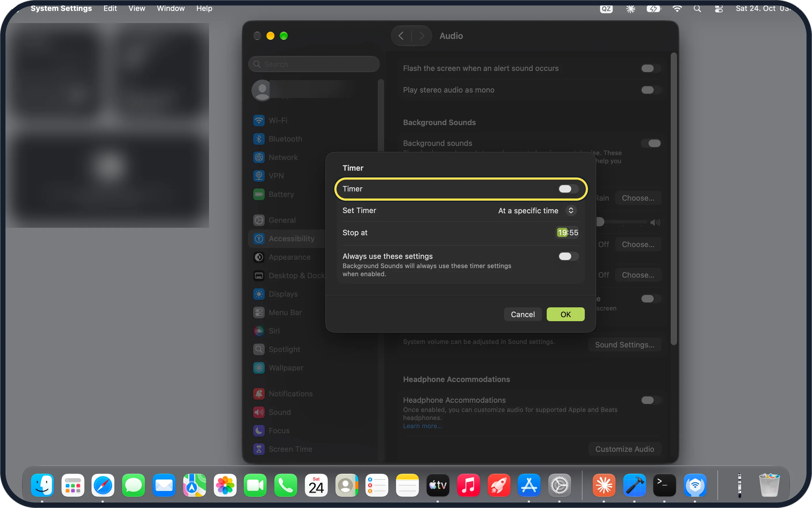Click the background sounds volume slider
Viewport: 812px width, 508px height.
621,222
